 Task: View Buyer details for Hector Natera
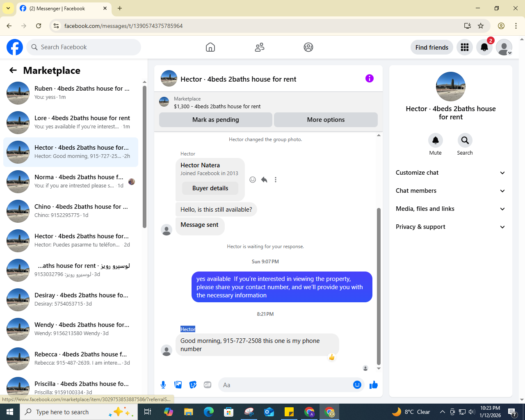coord(210,188)
